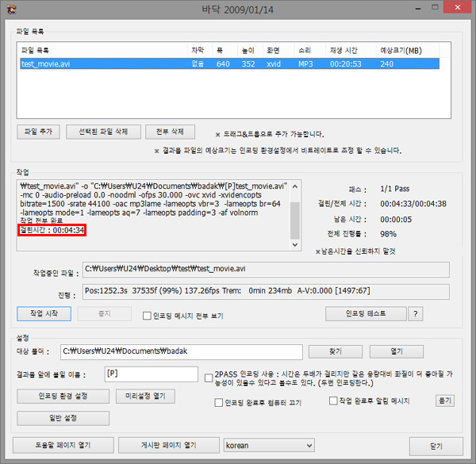Click the 바닥 app icon in title bar
476x464 pixels.
coord(11,10)
